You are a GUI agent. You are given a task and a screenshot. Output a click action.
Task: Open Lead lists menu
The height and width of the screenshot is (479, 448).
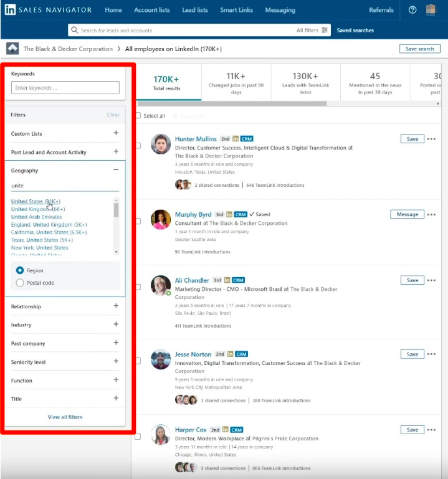point(195,10)
